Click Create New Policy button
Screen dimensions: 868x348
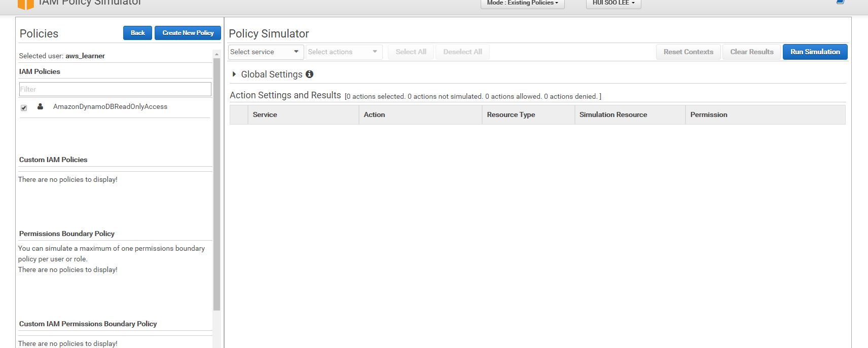click(188, 33)
